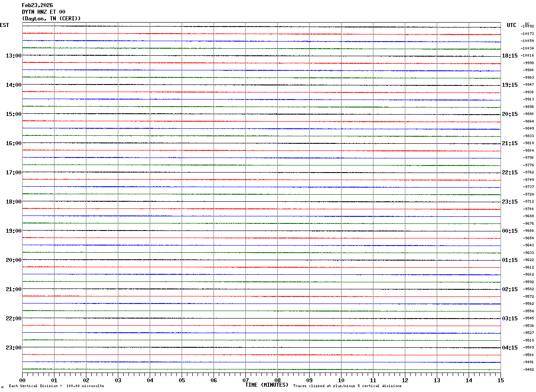The image size is (536, 392).
Task: Click the 18:15 UTC row label
Action: click(509, 56)
